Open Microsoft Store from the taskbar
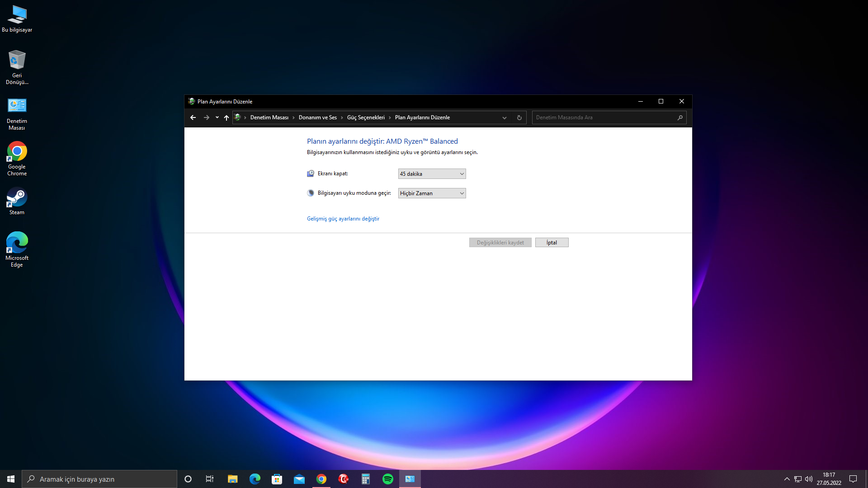 click(x=277, y=479)
